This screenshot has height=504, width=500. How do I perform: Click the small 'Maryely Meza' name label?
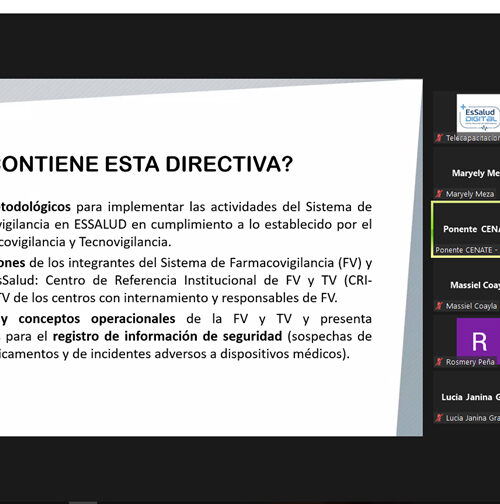tap(470, 194)
